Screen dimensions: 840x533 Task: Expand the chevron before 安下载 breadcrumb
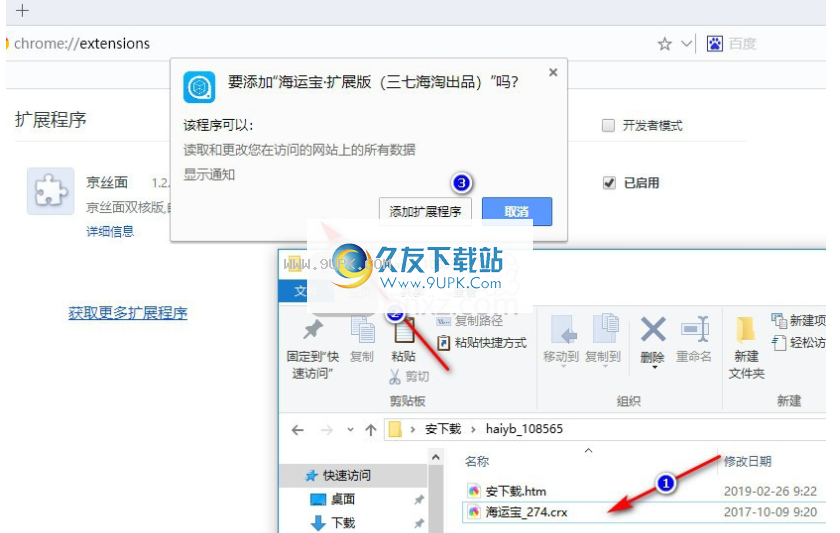pyautogui.click(x=412, y=429)
